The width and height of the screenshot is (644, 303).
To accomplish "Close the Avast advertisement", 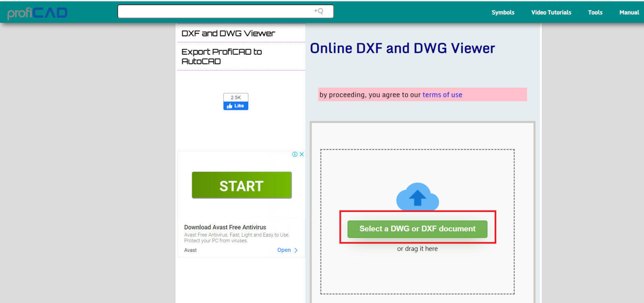I will (x=301, y=154).
